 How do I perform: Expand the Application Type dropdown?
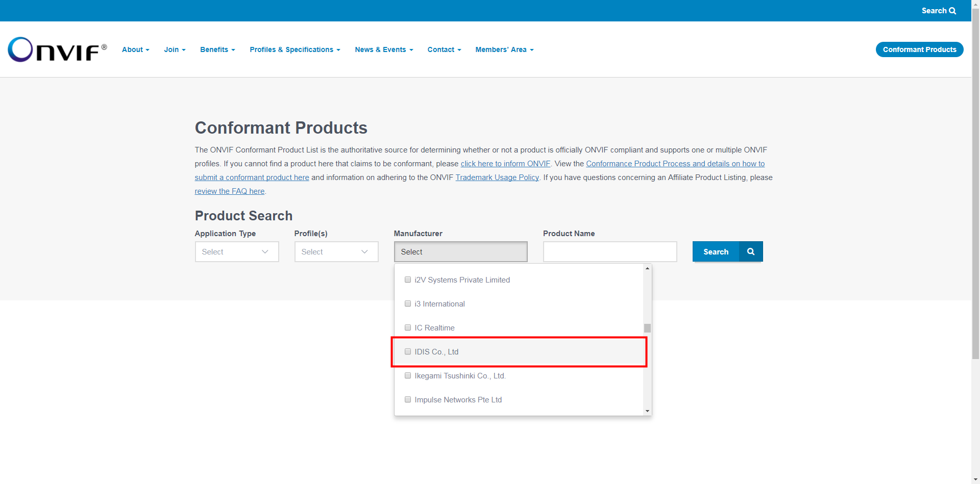point(237,251)
